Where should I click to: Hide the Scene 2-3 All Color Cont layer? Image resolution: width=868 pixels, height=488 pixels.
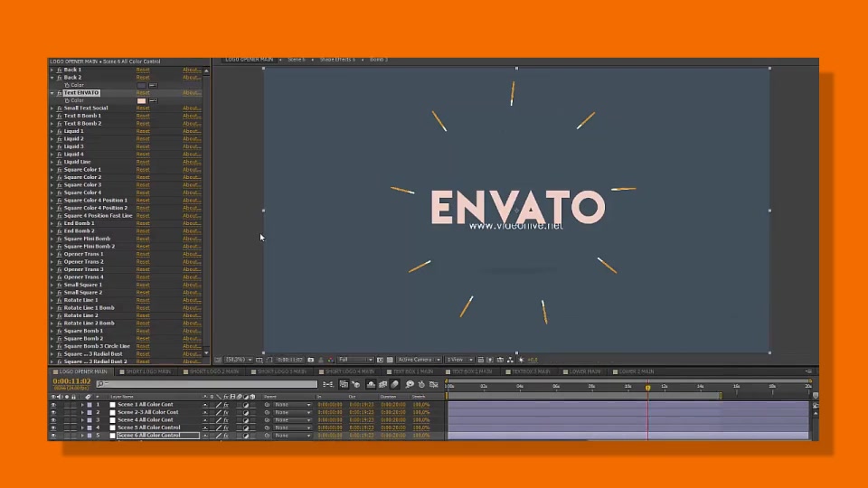click(53, 413)
